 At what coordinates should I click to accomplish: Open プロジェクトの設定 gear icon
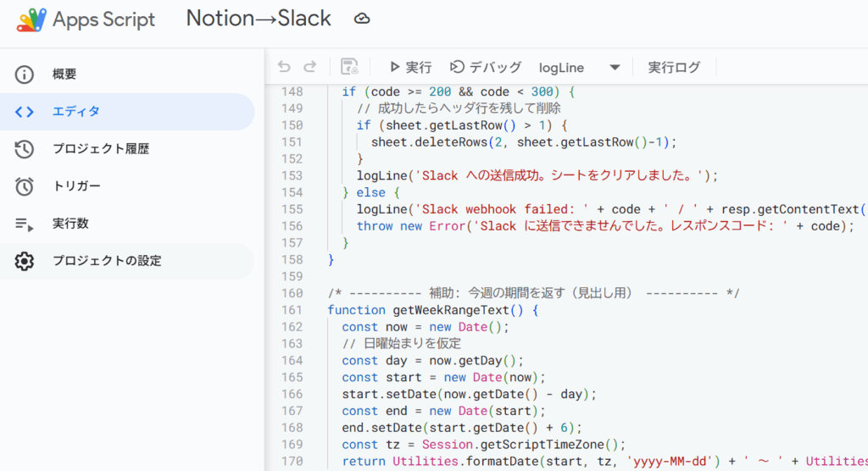click(25, 261)
